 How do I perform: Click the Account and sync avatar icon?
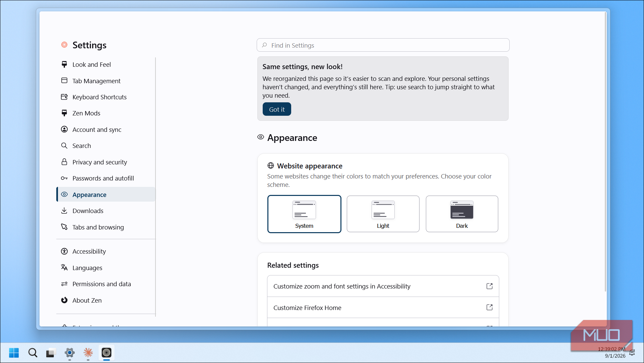[x=64, y=129]
